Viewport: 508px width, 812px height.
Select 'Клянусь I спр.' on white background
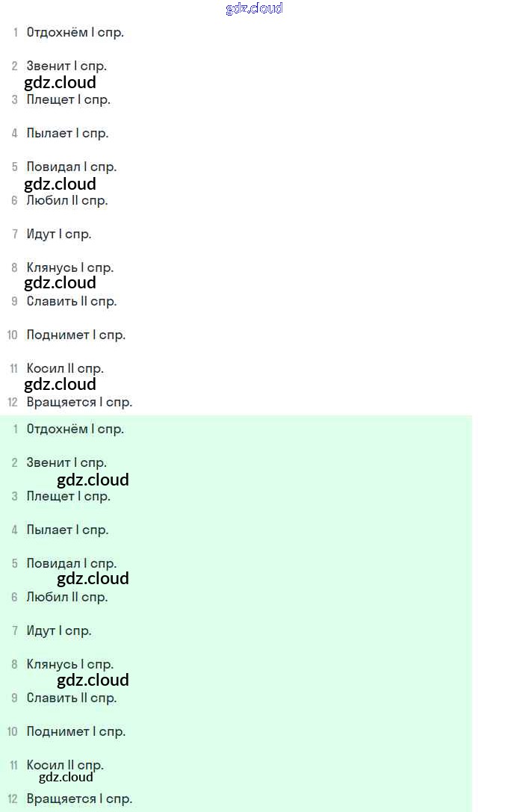point(70,267)
